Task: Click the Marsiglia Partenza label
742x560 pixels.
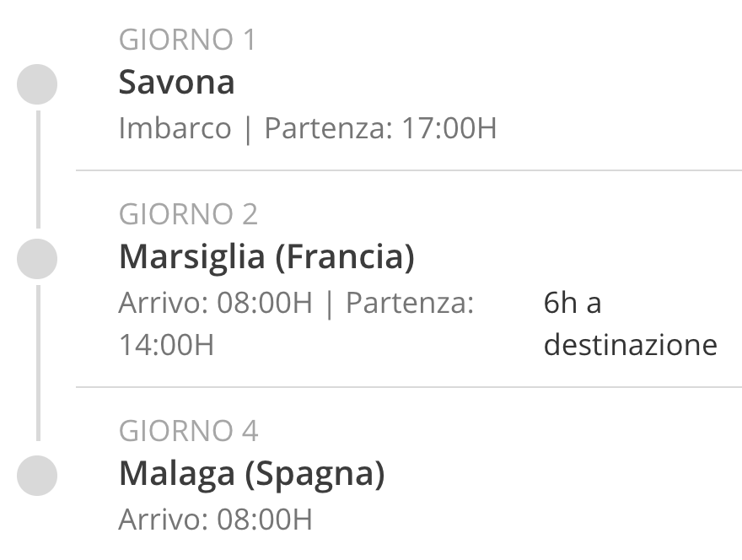Action: point(410,303)
